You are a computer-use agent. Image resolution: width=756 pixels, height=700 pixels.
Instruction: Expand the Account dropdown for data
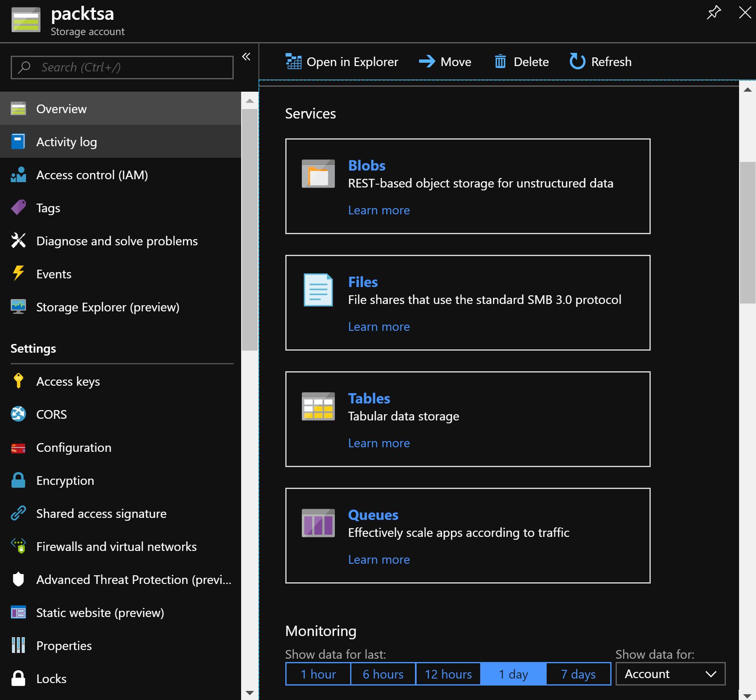click(671, 674)
